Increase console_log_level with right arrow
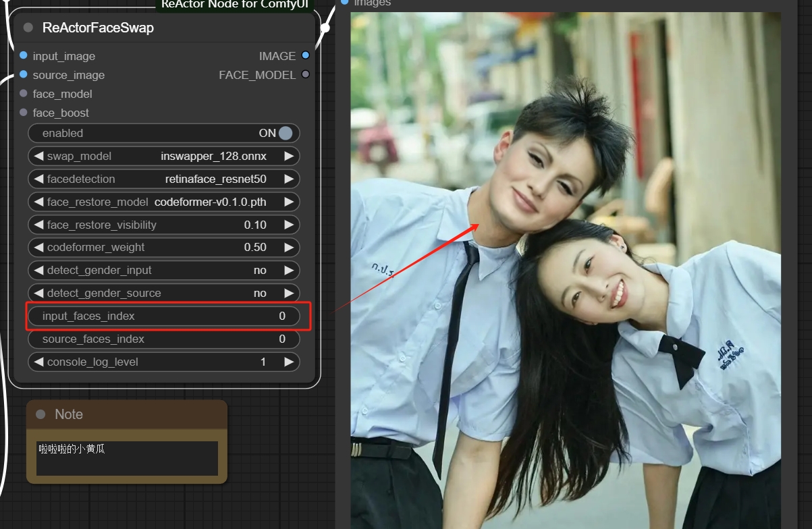Image resolution: width=812 pixels, height=529 pixels. 289,362
